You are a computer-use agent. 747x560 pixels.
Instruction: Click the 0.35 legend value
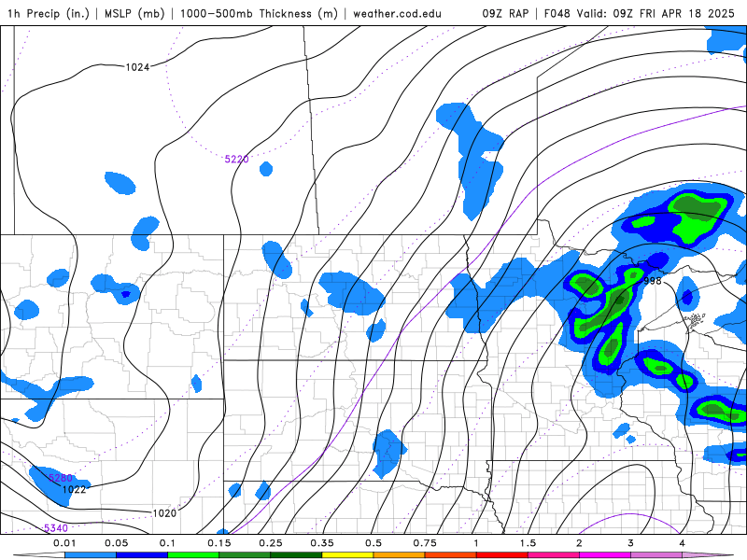[x=322, y=543]
